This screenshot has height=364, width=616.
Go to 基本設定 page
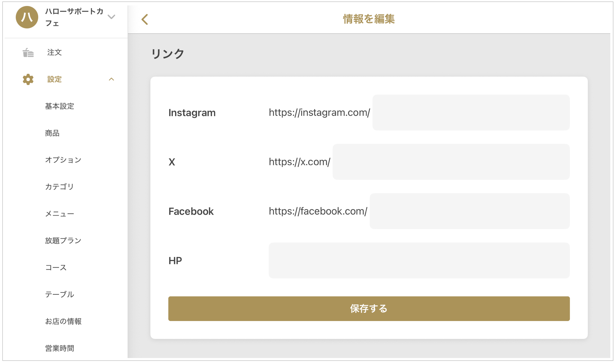pos(60,106)
